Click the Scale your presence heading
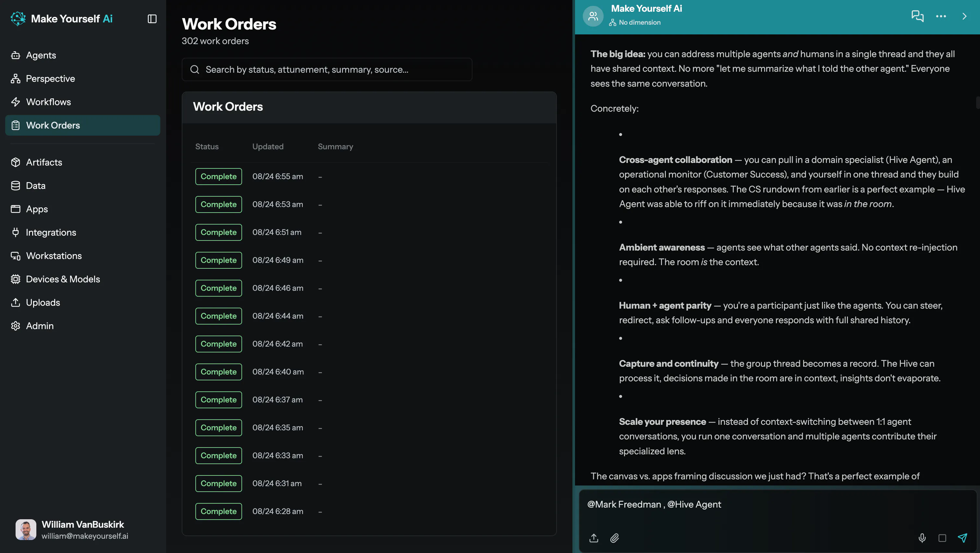Viewport: 980px width, 553px height. (662, 422)
